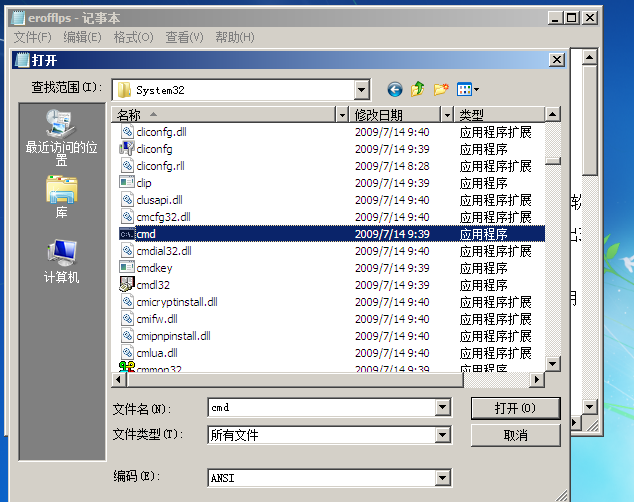Click the 2009/7/14 8:28 date cell
The height and width of the screenshot is (502, 634).
coord(392,166)
